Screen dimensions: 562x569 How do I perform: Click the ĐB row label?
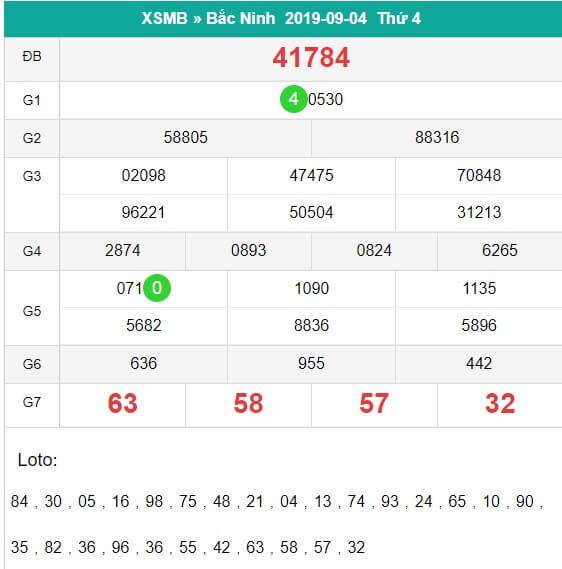tap(32, 56)
